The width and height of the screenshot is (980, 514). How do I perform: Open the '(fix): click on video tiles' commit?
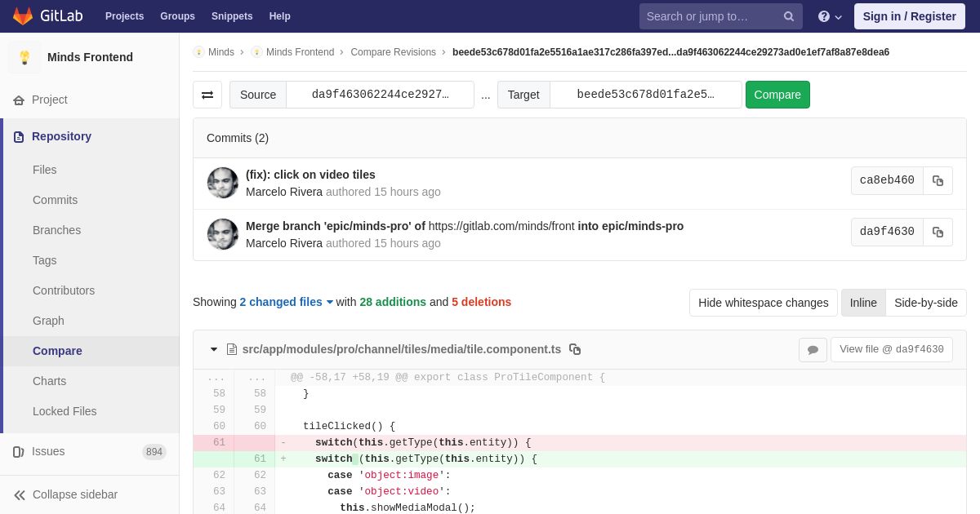tap(310, 175)
